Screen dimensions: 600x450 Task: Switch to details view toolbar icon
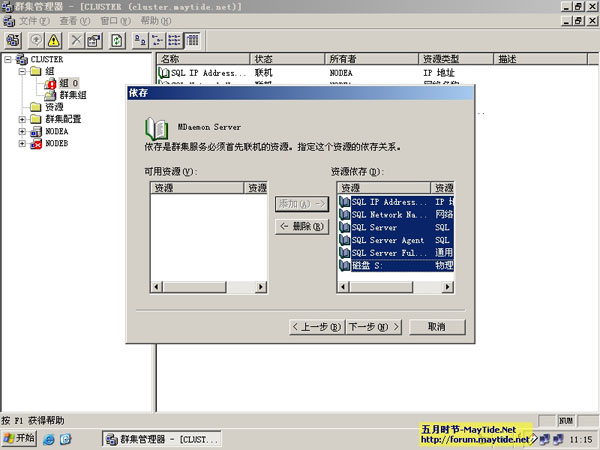[191, 40]
